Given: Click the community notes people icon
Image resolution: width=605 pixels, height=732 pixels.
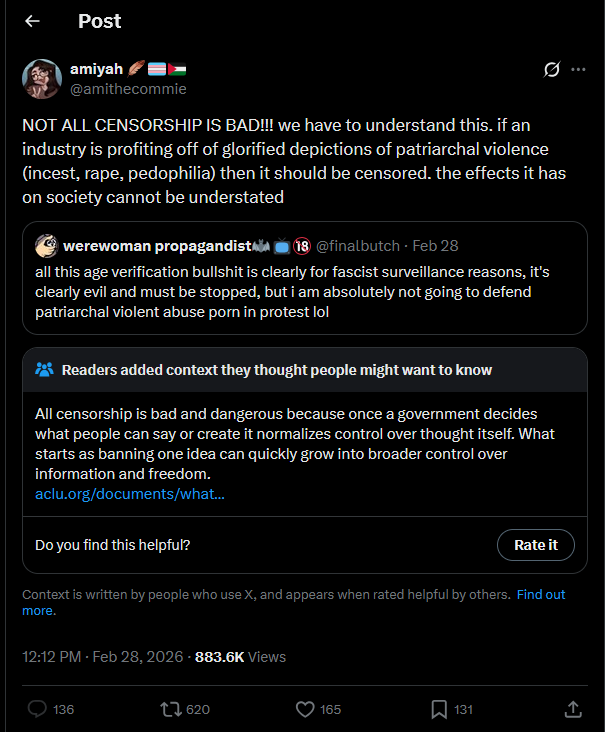Looking at the screenshot, I should coord(44,370).
